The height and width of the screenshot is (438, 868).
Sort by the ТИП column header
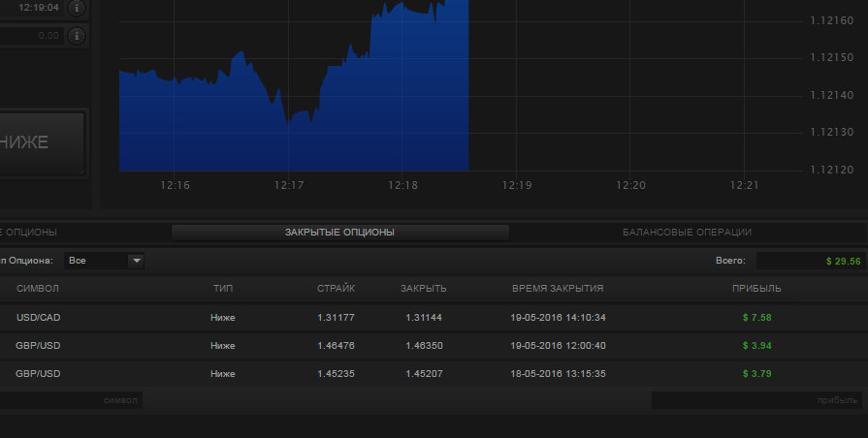tap(223, 289)
